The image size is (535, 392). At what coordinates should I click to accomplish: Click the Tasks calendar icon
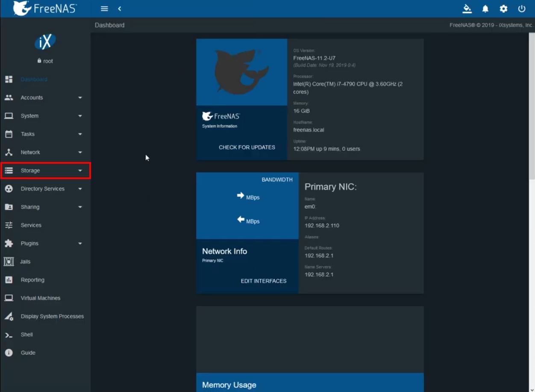point(9,134)
